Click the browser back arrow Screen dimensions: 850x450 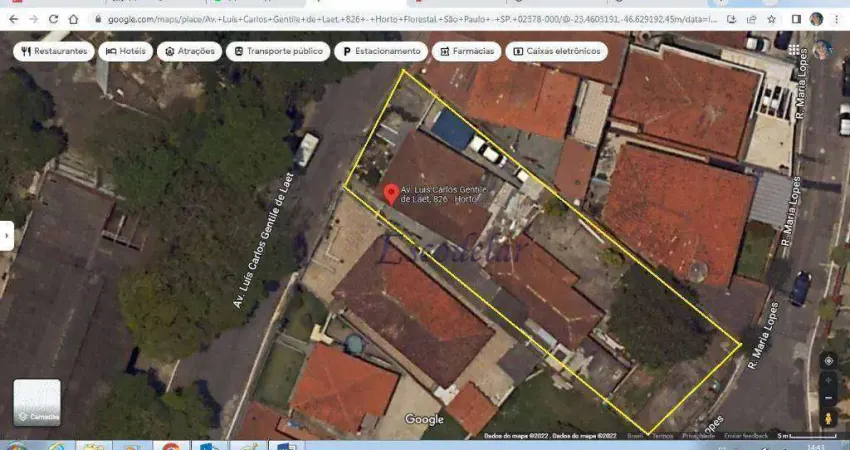[13, 19]
